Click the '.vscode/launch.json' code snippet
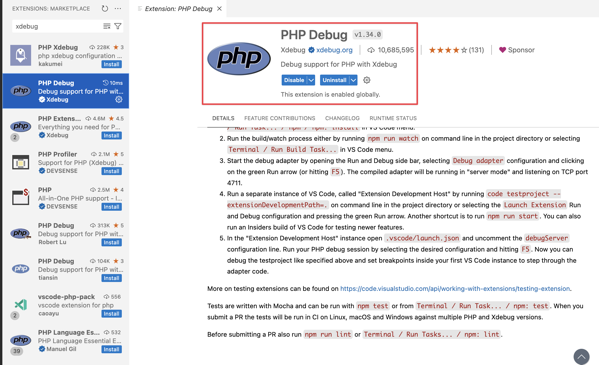 point(422,238)
